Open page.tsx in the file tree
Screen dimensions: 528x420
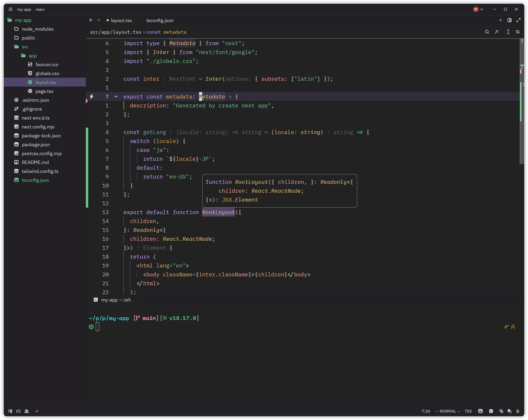(44, 91)
